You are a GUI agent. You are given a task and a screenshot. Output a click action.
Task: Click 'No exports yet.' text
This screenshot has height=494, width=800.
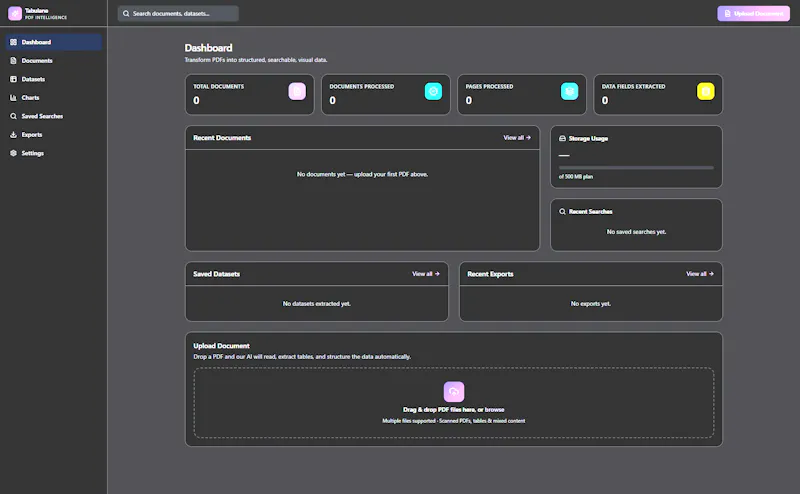tap(591, 304)
